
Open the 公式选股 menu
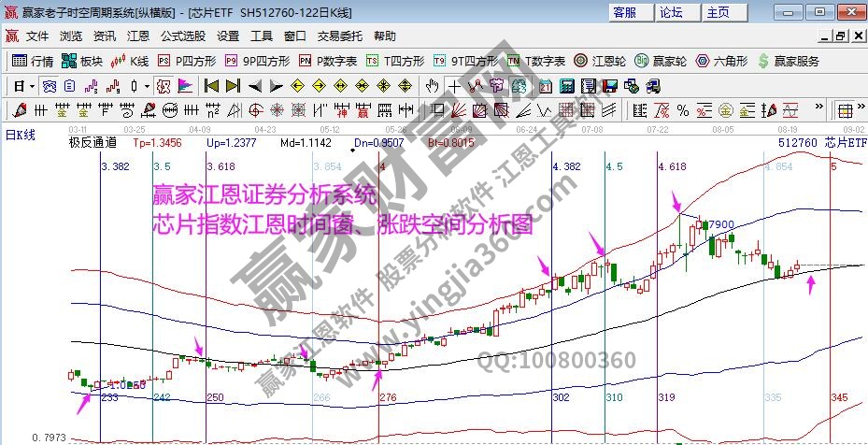(x=183, y=36)
